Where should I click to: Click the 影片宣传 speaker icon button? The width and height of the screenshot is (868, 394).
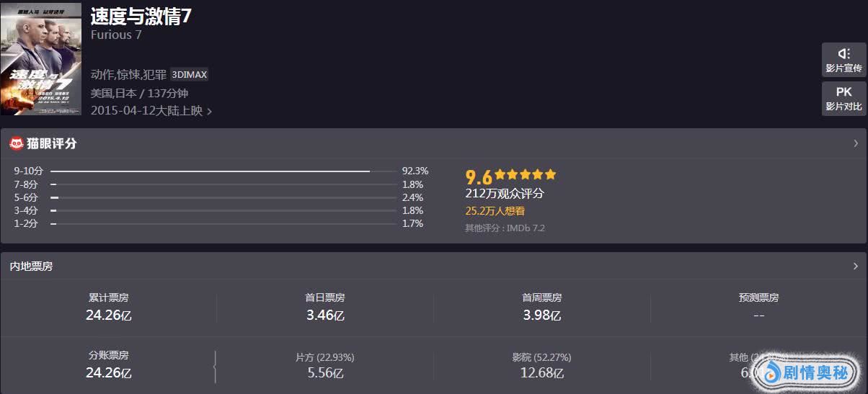[843, 59]
